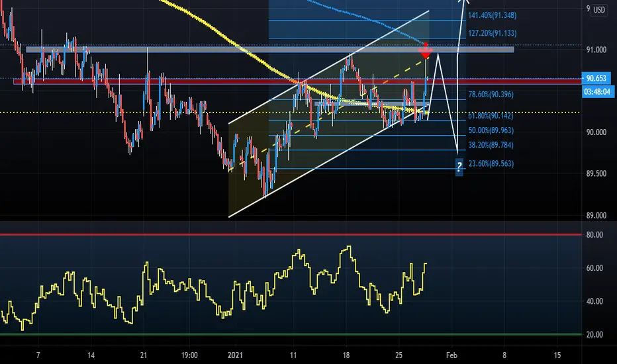
Task: Select the question mark note marker
Action: coord(459,167)
